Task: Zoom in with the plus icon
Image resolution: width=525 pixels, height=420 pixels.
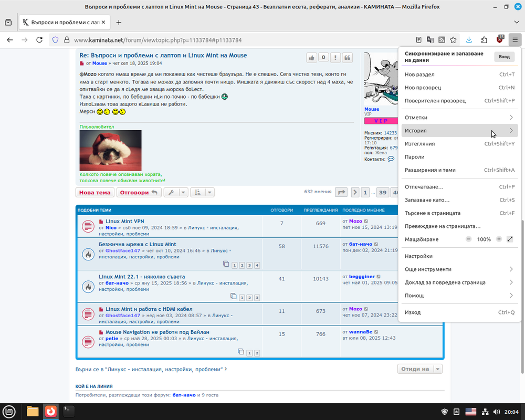Action: pyautogui.click(x=499, y=239)
